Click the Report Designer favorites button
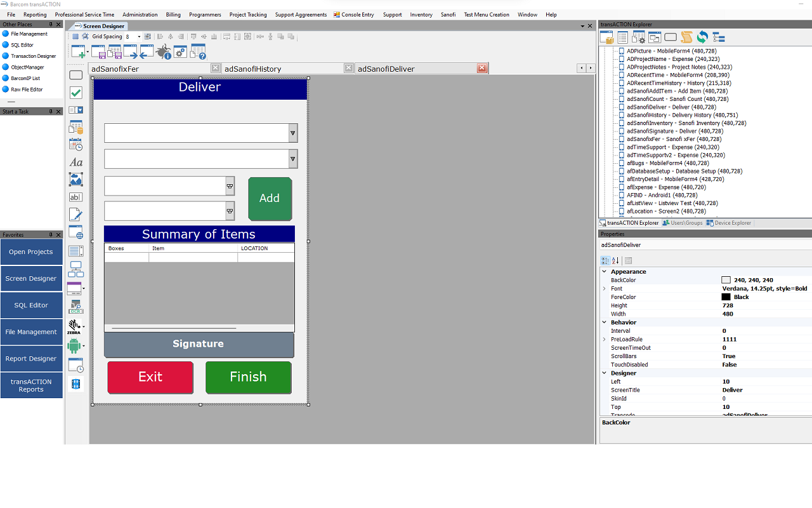This screenshot has width=812, height=508. 31,359
